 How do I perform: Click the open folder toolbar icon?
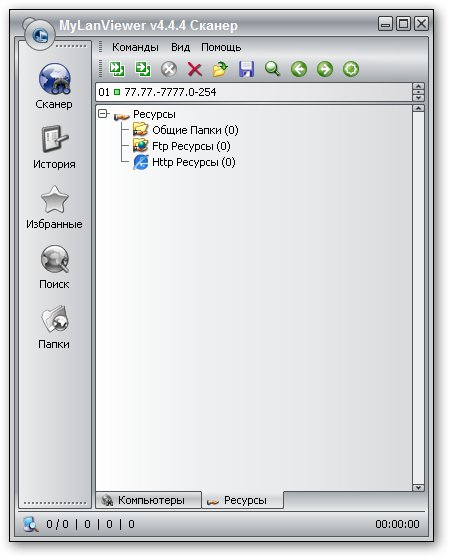coord(221,69)
